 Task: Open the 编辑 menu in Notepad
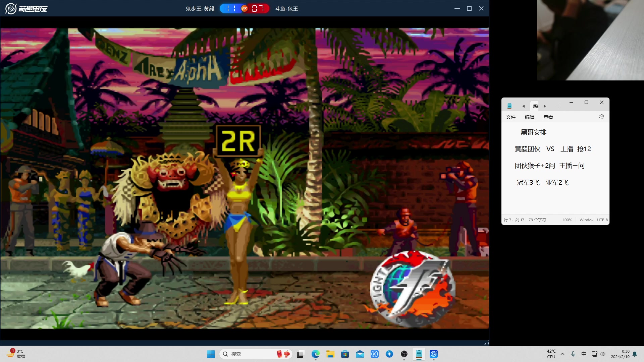[x=530, y=117]
